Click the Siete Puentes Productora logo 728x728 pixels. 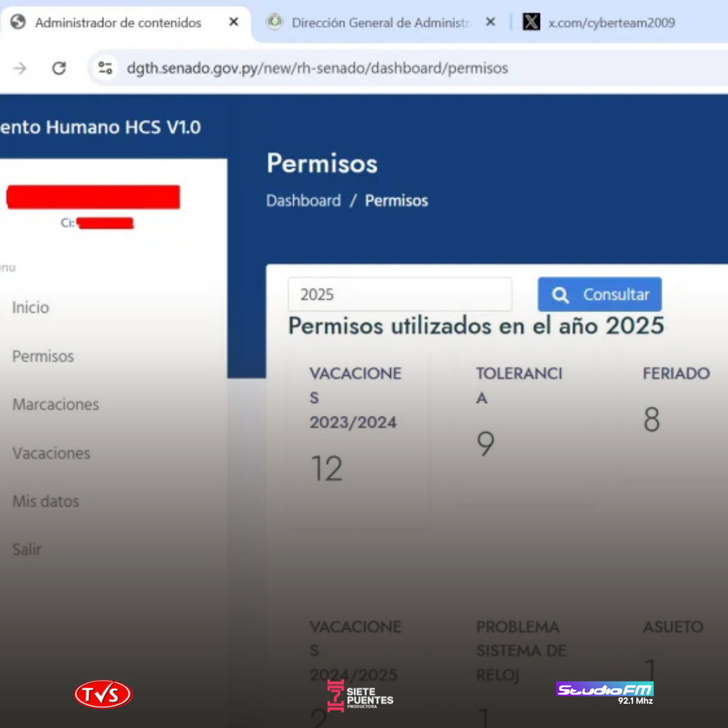point(361,696)
